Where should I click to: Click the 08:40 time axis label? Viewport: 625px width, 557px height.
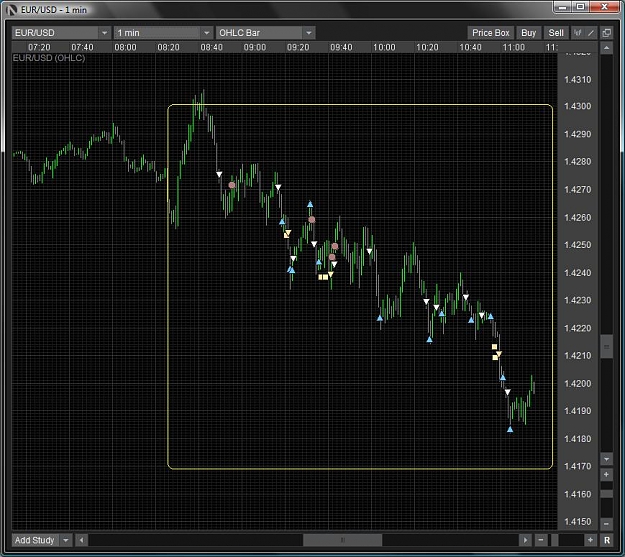click(x=211, y=47)
